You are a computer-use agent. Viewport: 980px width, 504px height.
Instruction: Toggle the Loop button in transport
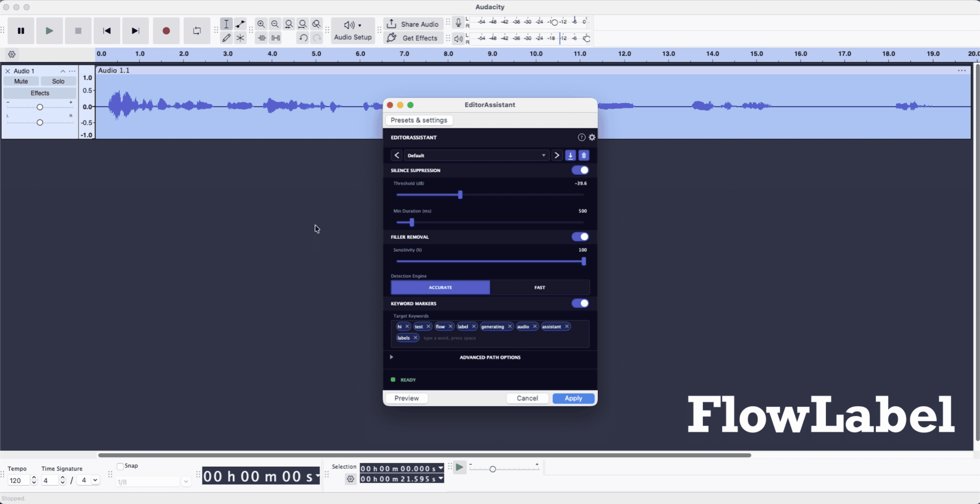(x=197, y=31)
